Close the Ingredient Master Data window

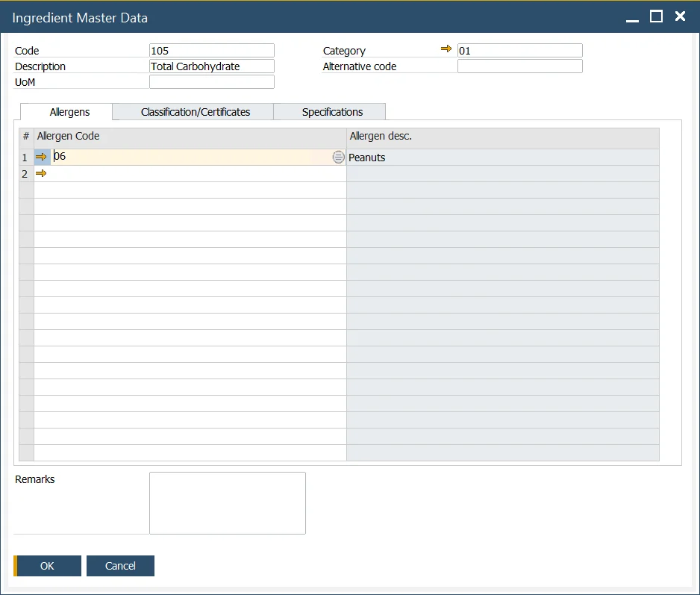(680, 16)
